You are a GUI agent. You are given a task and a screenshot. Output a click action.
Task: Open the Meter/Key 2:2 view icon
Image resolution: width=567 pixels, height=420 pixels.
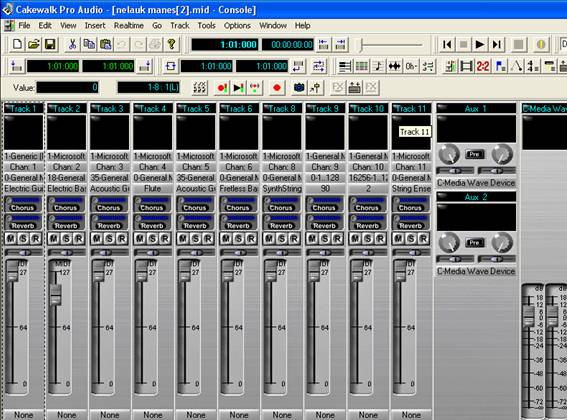pos(483,66)
